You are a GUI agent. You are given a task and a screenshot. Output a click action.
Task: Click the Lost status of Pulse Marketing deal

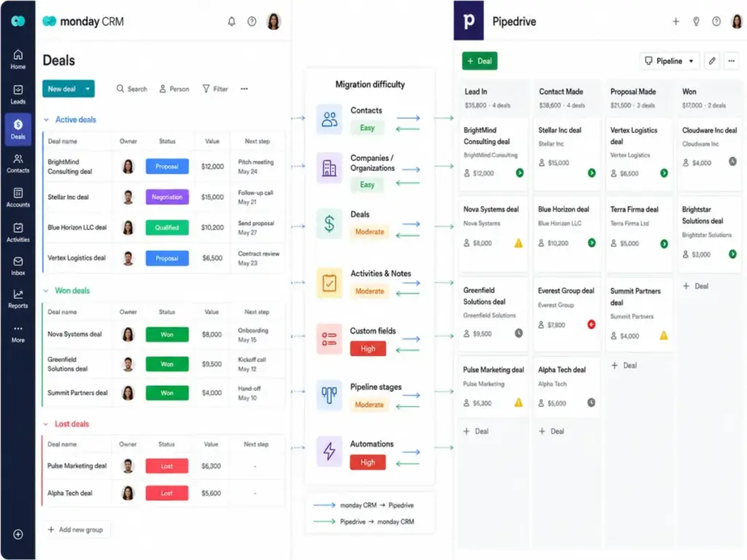pos(167,466)
